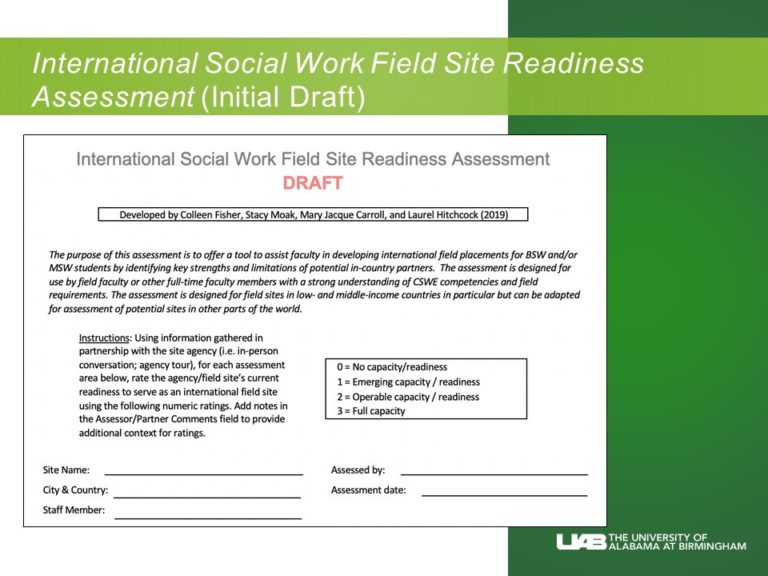Click the City & Country input line
768x576 pixels.
206,493
